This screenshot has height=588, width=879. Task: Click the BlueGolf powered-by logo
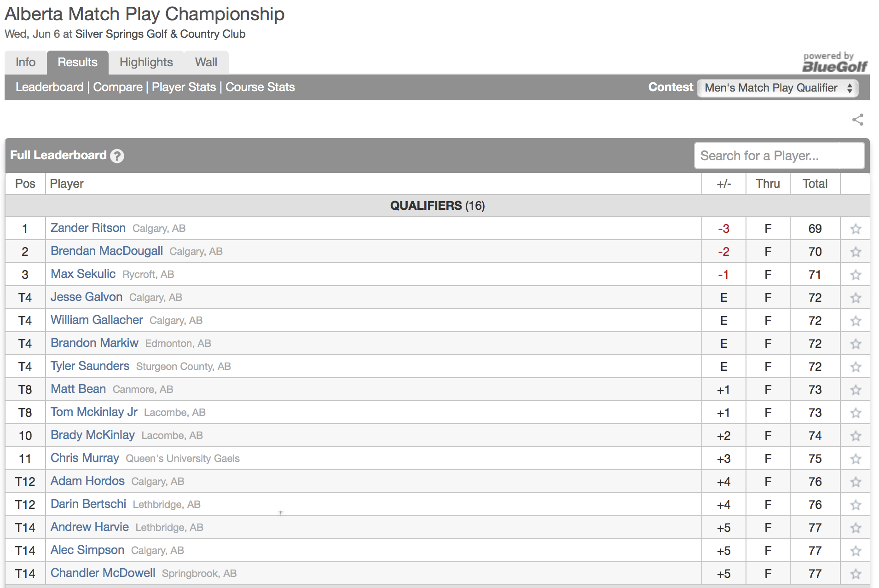834,63
